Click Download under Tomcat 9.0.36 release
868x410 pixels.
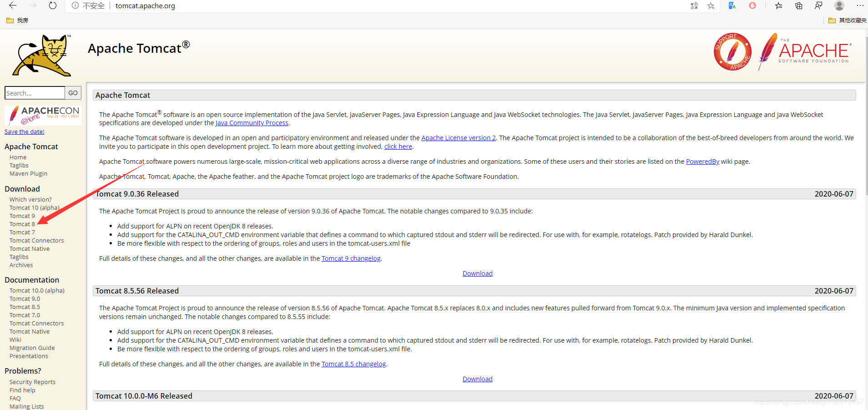tap(477, 273)
